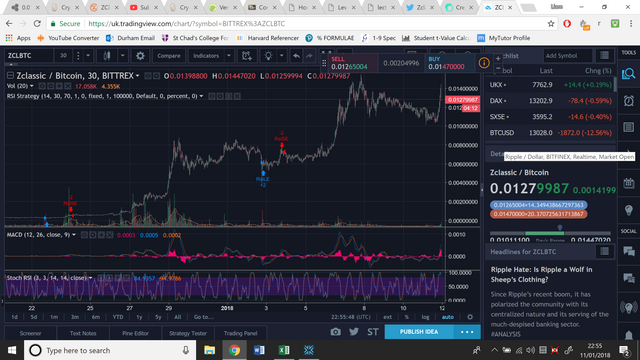
Task: Take a chart snapshot with camera icon
Action: pyautogui.click(x=336, y=332)
